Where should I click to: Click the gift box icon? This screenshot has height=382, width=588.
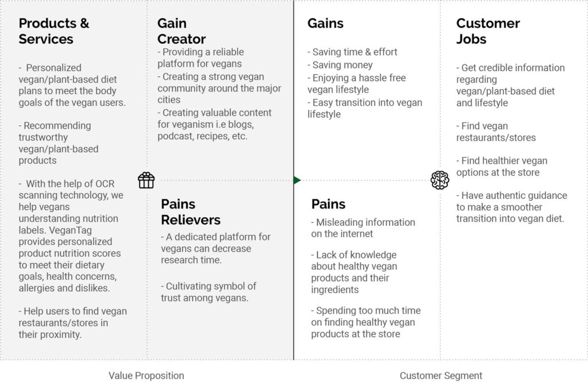click(146, 180)
